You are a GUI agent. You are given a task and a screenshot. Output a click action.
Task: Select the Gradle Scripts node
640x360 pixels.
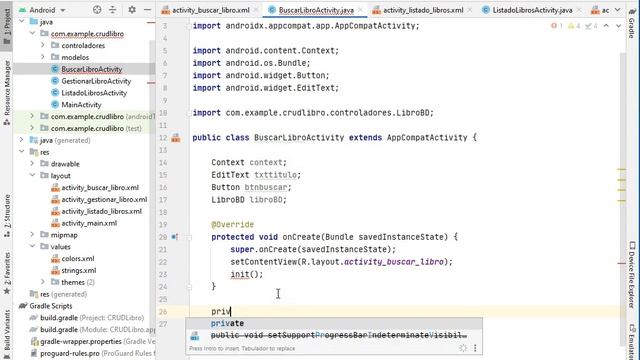[51, 306]
